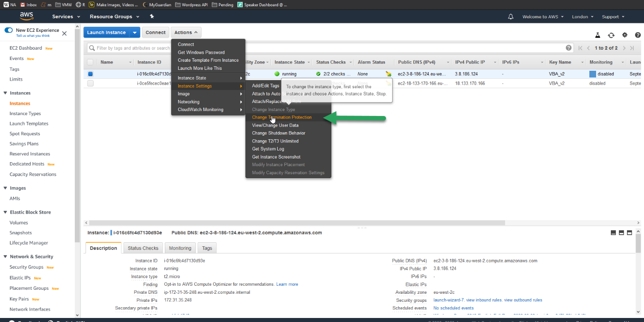
Task: Click the green checkmark in Status Checks column
Action: [x=318, y=74]
